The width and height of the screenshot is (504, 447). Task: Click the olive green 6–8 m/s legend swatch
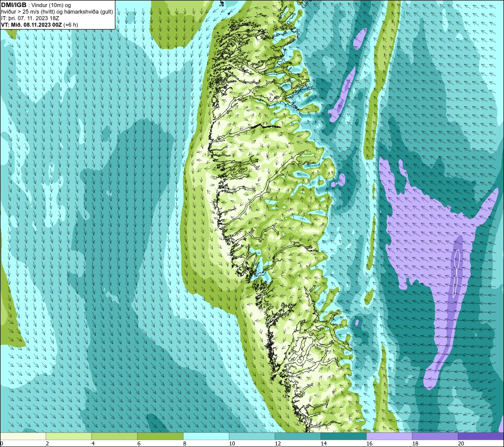[x=160, y=436]
